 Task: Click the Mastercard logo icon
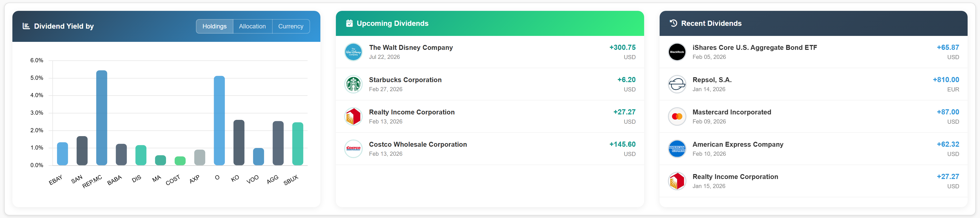tap(677, 116)
